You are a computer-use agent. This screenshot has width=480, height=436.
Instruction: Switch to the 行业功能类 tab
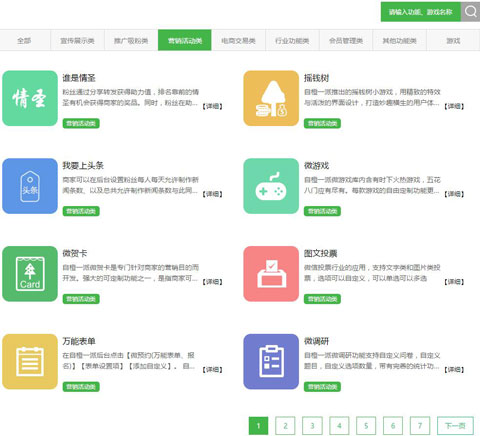click(x=292, y=40)
